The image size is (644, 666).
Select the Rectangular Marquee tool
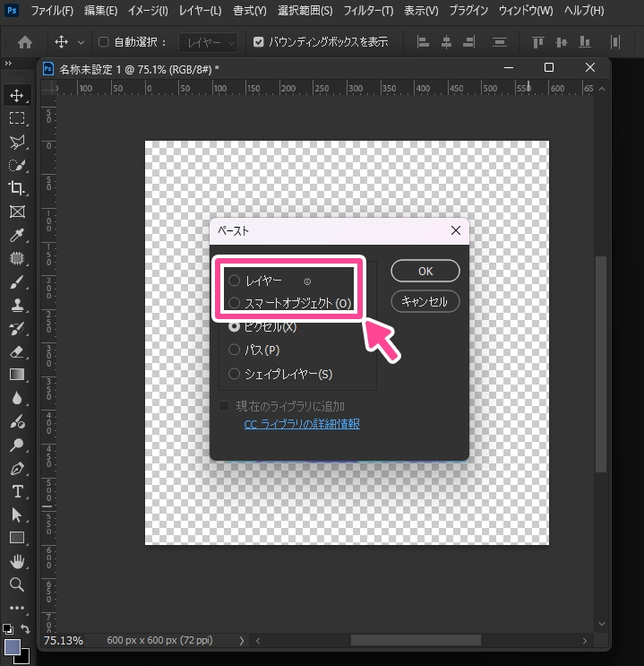point(16,118)
